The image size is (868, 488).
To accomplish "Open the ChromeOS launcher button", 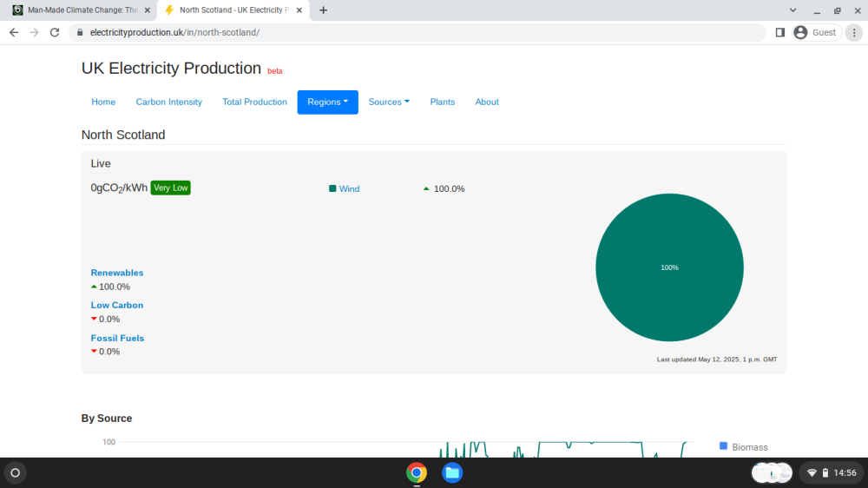I will coord(16,473).
